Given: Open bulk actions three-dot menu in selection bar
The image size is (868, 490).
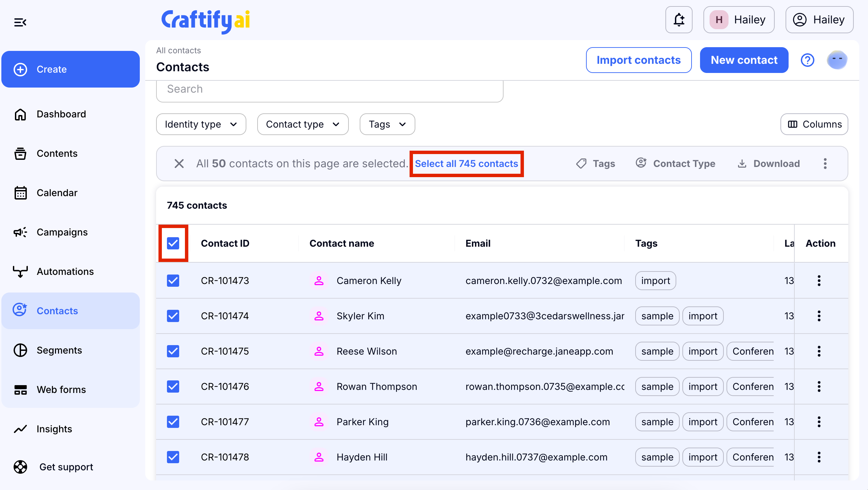Looking at the screenshot, I should pos(825,164).
